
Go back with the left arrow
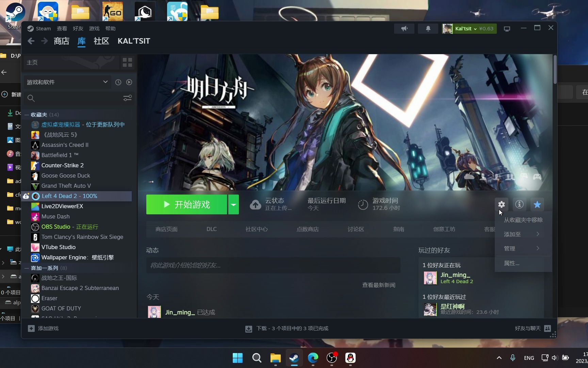coord(31,41)
